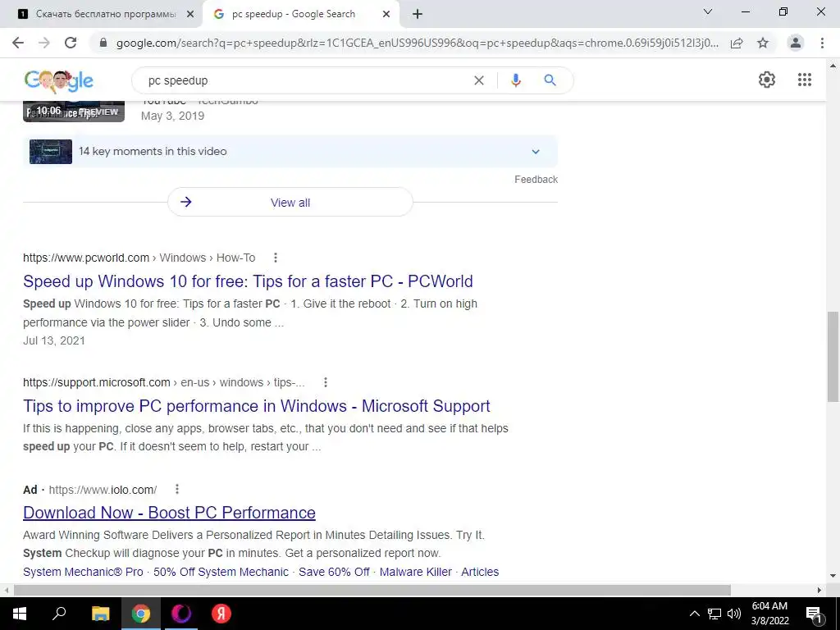Click the PCWorld result URL breadcrumb
Viewport: 840px width, 630px height.
pos(139,258)
